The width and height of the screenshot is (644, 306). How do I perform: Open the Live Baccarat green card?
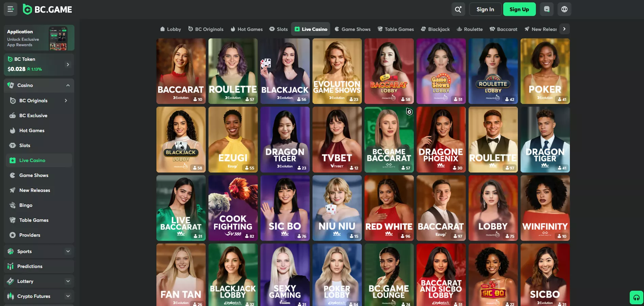[x=181, y=208]
